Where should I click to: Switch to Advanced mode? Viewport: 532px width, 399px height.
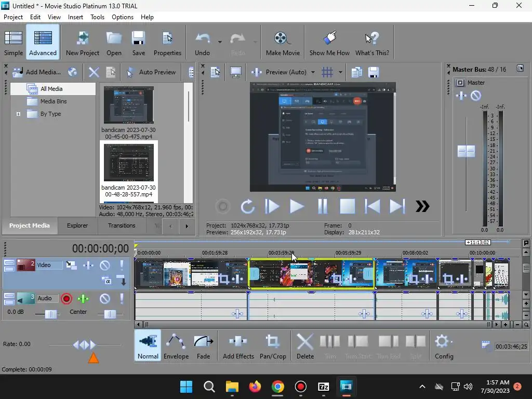pyautogui.click(x=43, y=43)
